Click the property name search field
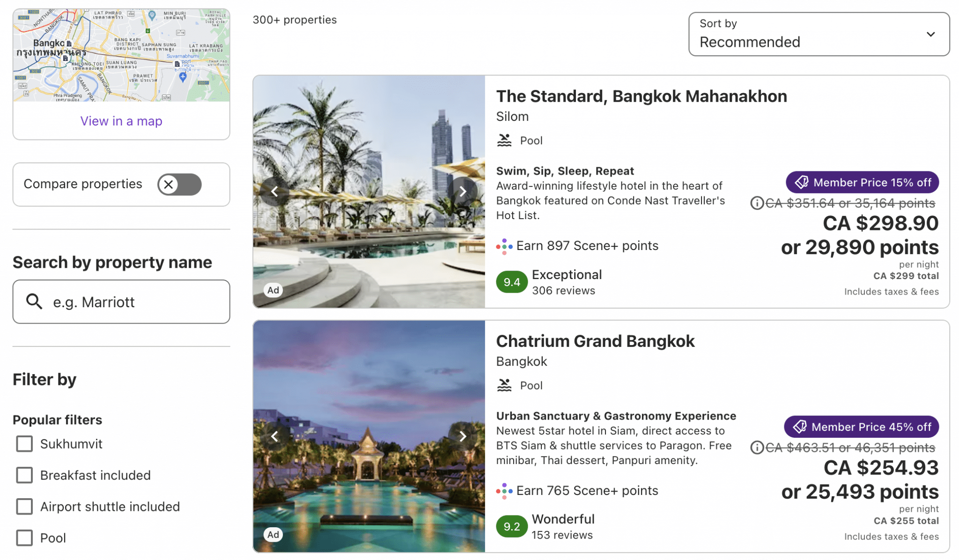The width and height of the screenshot is (959, 560). pyautogui.click(x=121, y=302)
